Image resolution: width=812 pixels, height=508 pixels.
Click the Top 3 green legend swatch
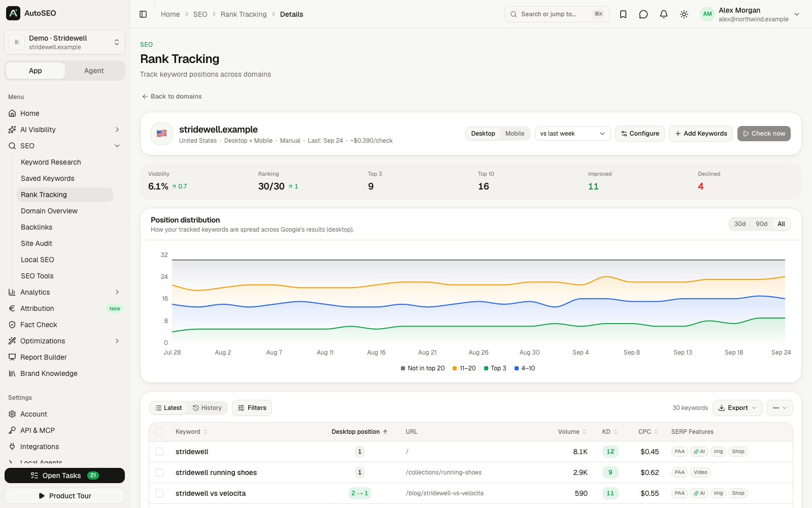coord(486,368)
